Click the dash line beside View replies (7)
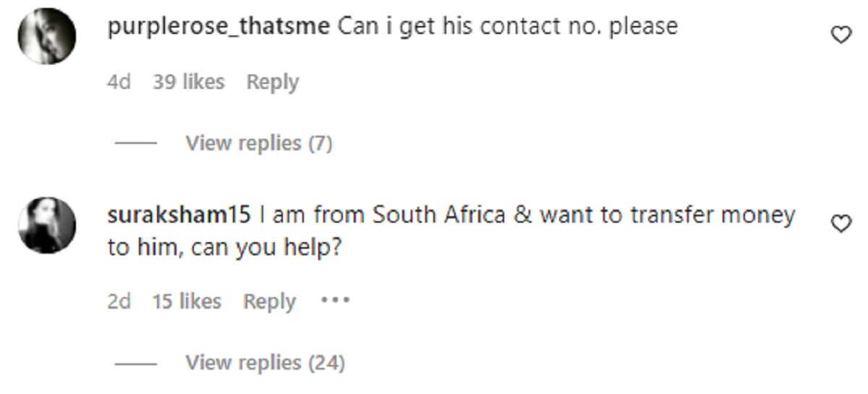Screen dimensions: 868x394 coord(136,143)
